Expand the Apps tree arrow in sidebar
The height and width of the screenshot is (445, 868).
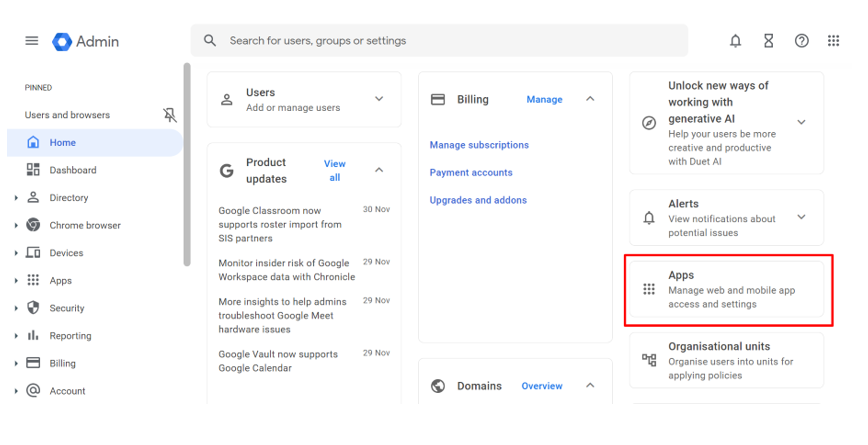click(x=16, y=281)
